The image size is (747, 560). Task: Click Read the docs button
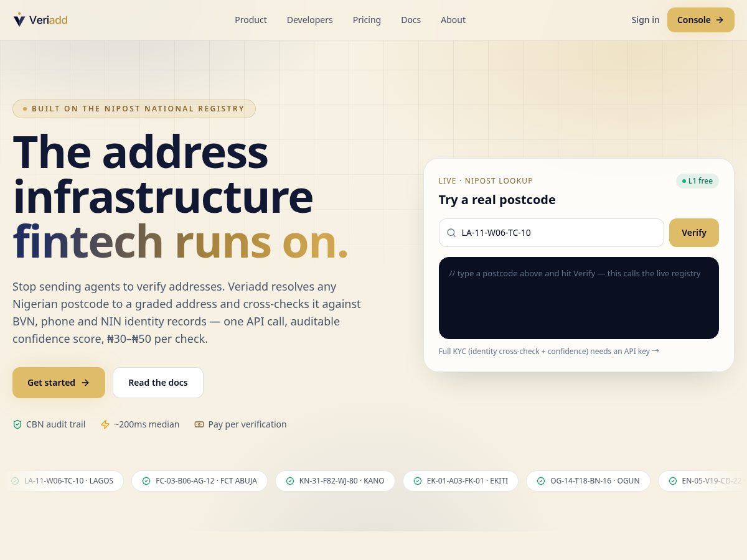pyautogui.click(x=158, y=383)
